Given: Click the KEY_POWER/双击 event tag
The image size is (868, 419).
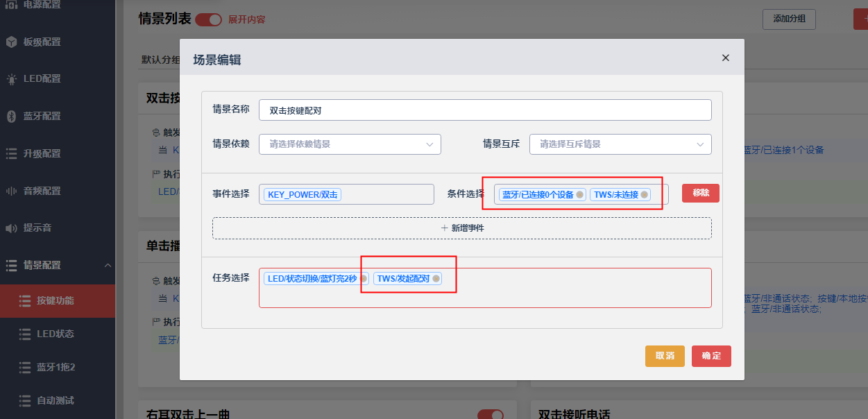Looking at the screenshot, I should [303, 195].
